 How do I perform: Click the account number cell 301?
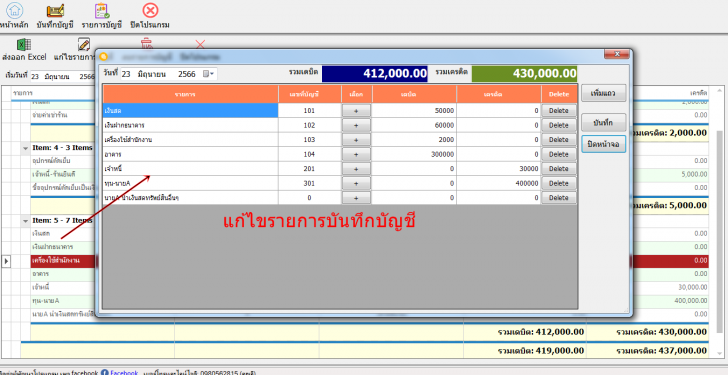[x=310, y=183]
